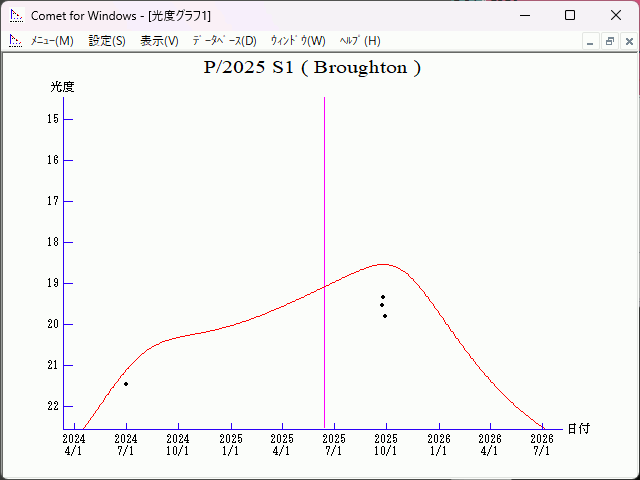Open the メニュー(M) menu
The image size is (640, 480).
52,41
